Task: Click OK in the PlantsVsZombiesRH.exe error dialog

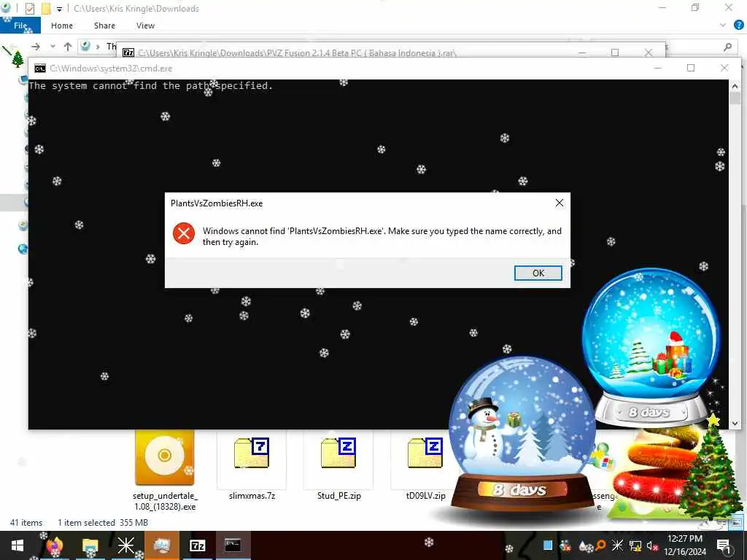Action: 538,273
